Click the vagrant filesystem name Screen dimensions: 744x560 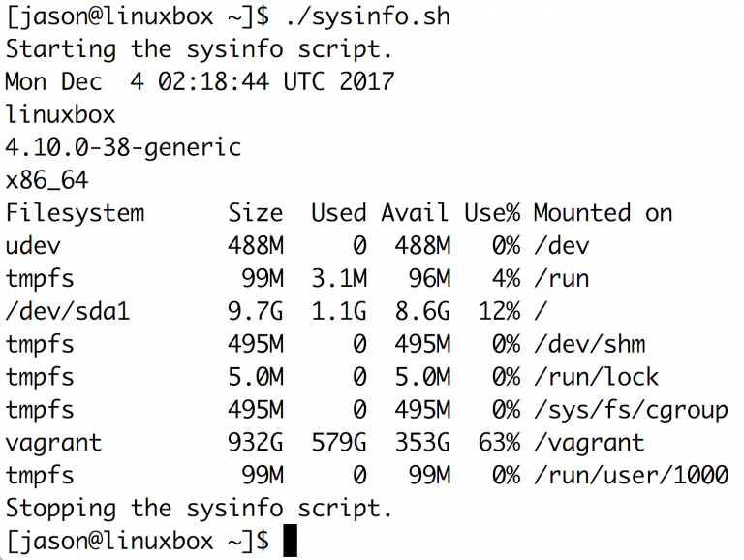click(x=53, y=443)
